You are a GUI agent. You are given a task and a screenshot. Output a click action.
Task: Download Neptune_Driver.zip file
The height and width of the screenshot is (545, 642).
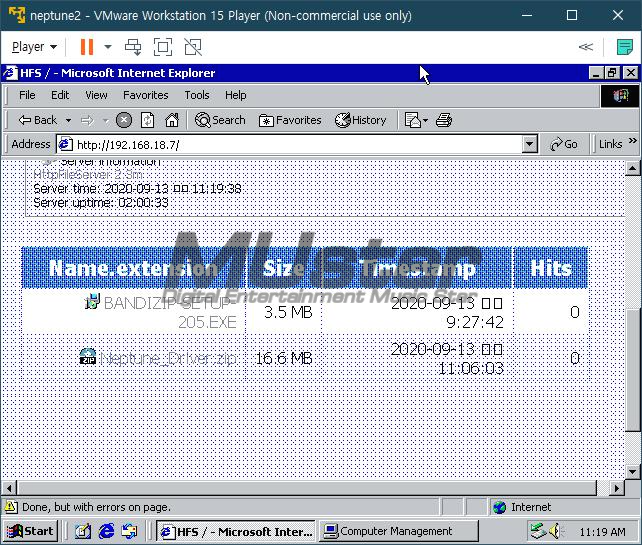click(x=168, y=359)
